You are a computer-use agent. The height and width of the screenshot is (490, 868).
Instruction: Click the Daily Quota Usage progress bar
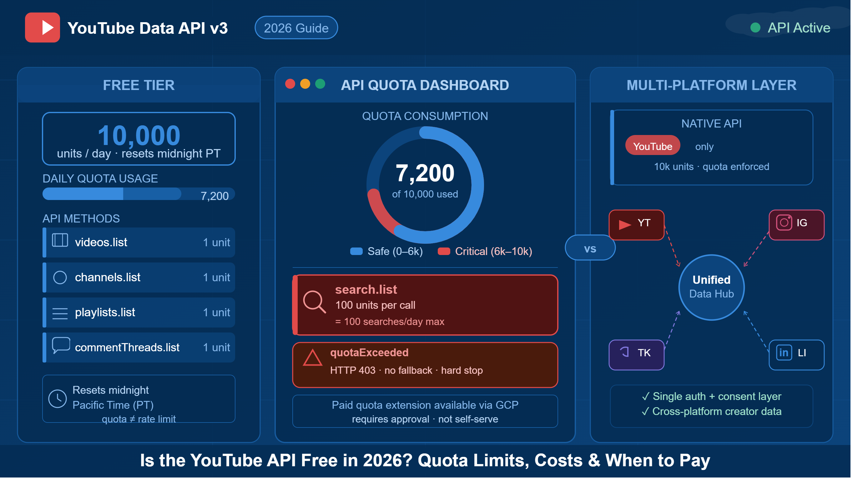coord(139,194)
